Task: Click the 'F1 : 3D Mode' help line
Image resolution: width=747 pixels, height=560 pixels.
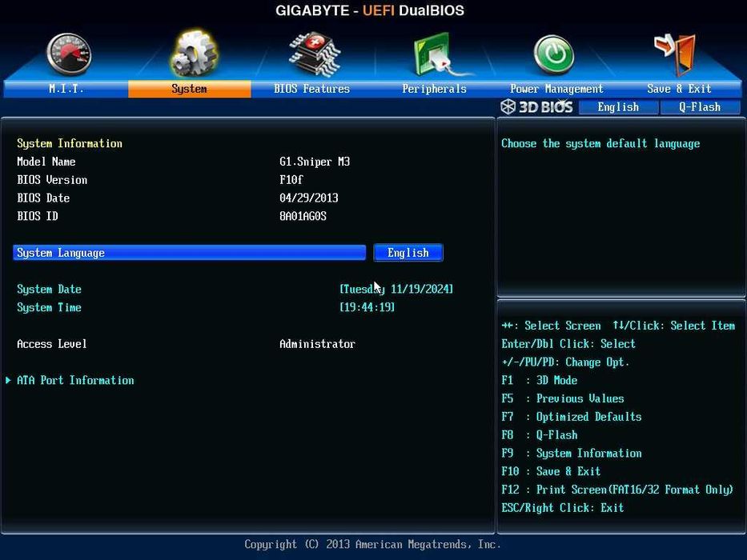Action: 540,381
